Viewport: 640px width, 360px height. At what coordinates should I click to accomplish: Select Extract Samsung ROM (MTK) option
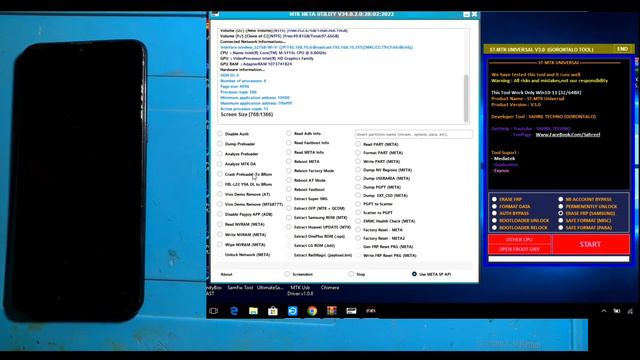point(317,218)
